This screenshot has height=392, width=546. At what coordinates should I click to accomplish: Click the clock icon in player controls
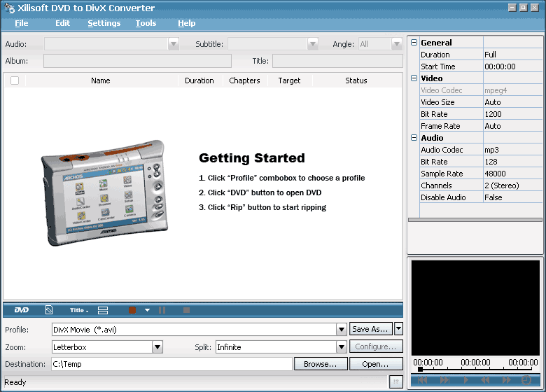coord(526,380)
